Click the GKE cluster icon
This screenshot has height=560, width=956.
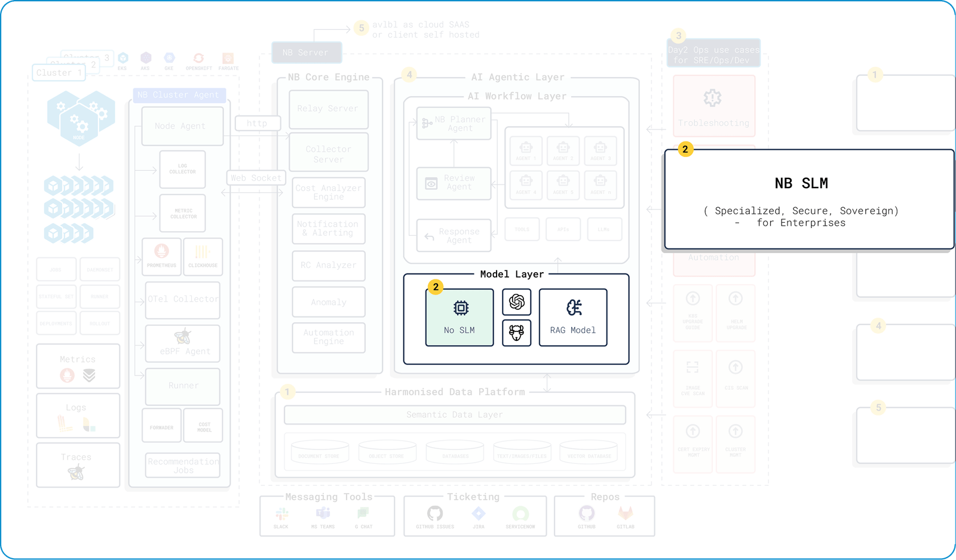point(170,58)
